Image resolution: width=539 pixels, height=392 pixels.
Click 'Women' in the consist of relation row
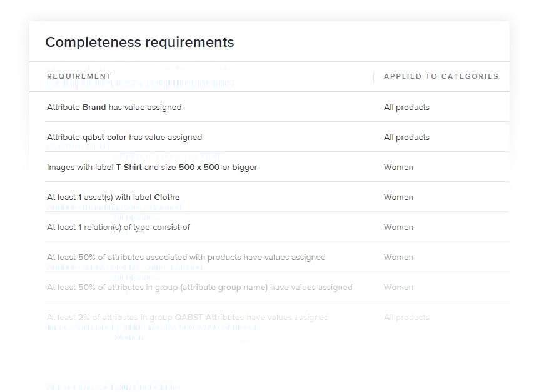click(x=398, y=228)
